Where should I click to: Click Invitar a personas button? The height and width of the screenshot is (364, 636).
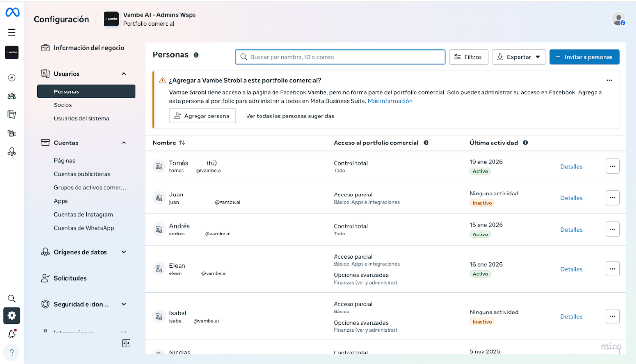(x=584, y=57)
